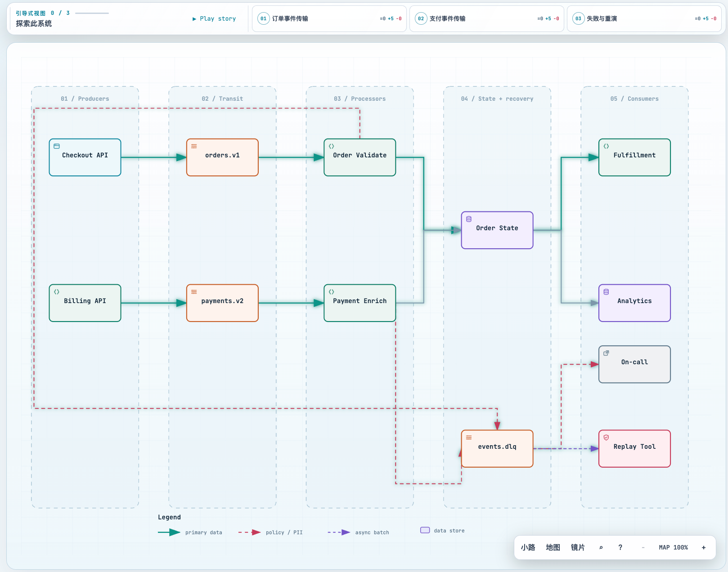Click the 05 / Consumers lane header
The image size is (728, 572).
point(634,98)
